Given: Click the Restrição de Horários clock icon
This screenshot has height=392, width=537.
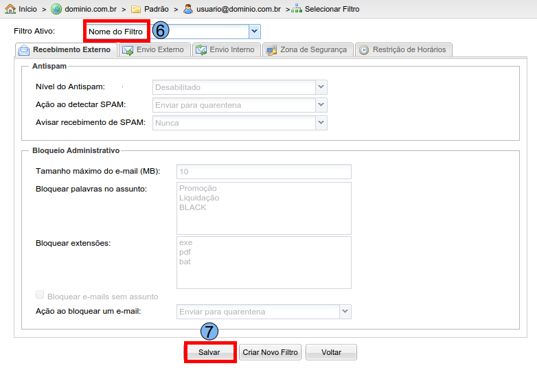Looking at the screenshot, I should coord(363,50).
